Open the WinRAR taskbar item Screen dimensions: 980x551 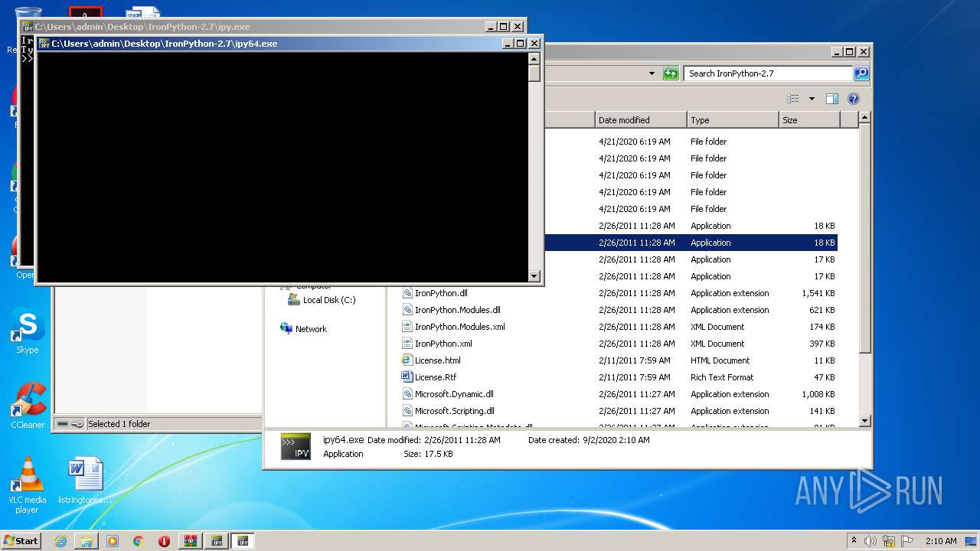[191, 541]
